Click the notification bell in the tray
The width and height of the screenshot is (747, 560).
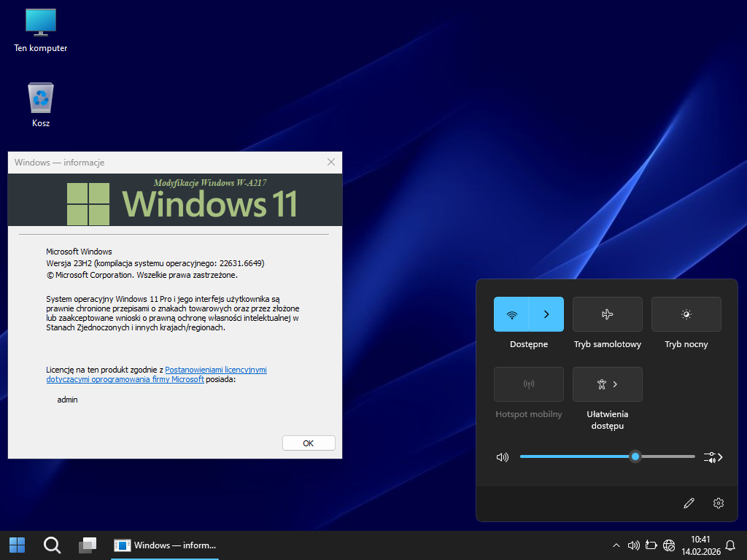[x=730, y=545]
